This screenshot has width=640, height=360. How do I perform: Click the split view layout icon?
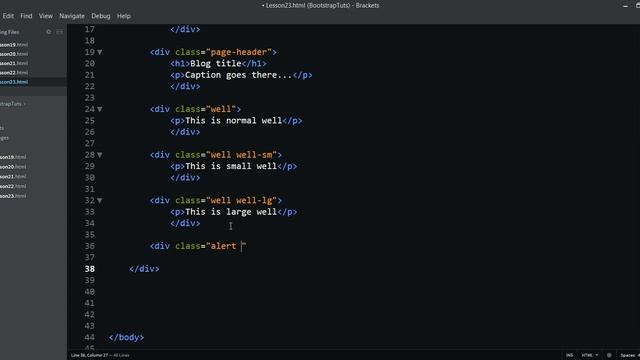tap(60, 32)
